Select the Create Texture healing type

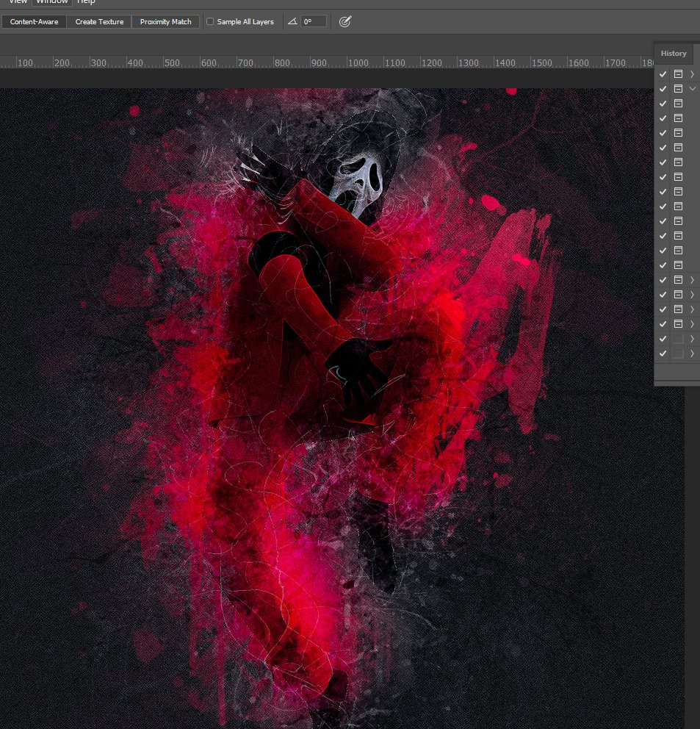click(x=99, y=22)
